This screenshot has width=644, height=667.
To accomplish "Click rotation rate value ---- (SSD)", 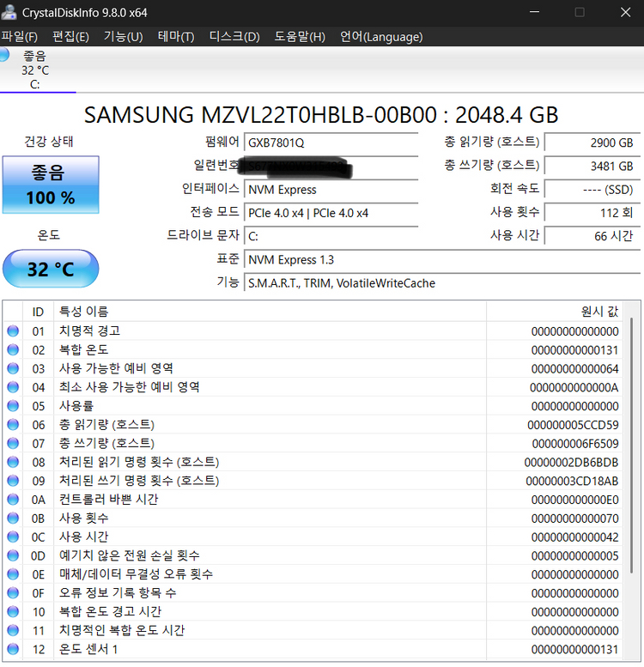I will [592, 190].
